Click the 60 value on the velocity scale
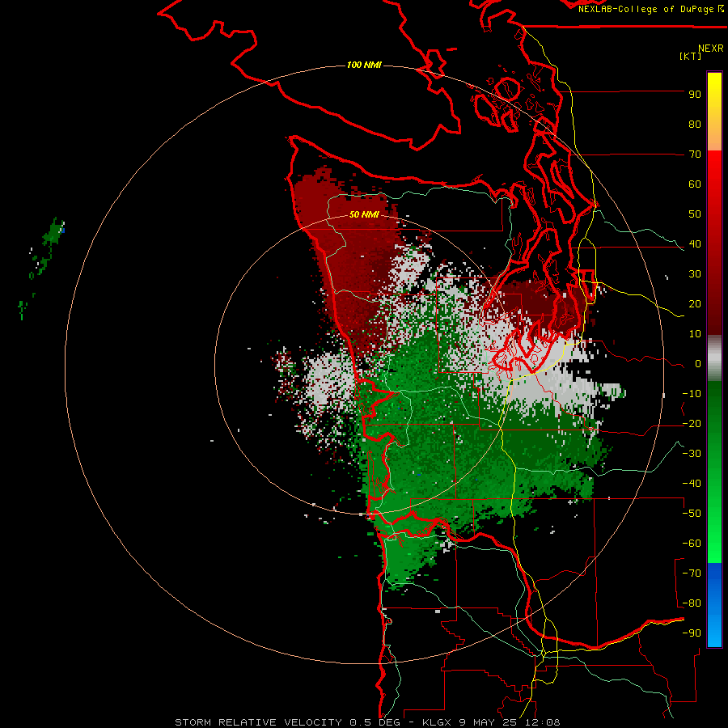This screenshot has width=728, height=728. pyautogui.click(x=695, y=184)
